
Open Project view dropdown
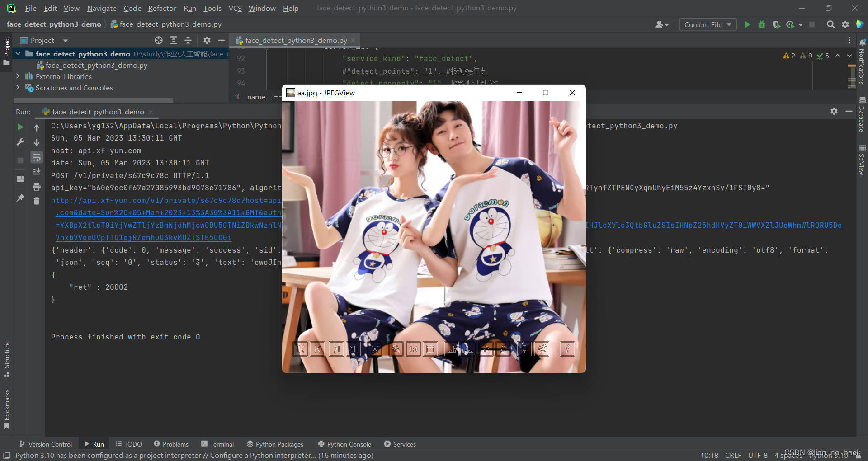point(66,41)
